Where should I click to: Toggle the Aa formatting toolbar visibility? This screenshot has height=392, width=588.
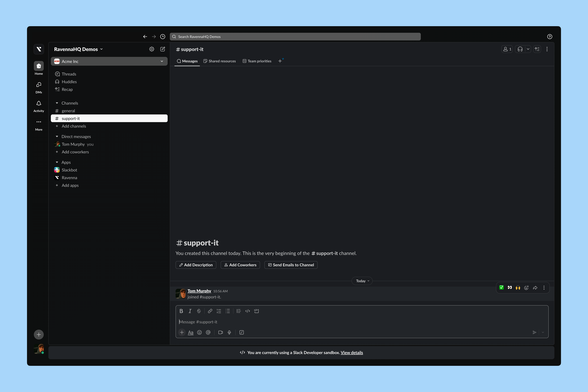point(191,332)
